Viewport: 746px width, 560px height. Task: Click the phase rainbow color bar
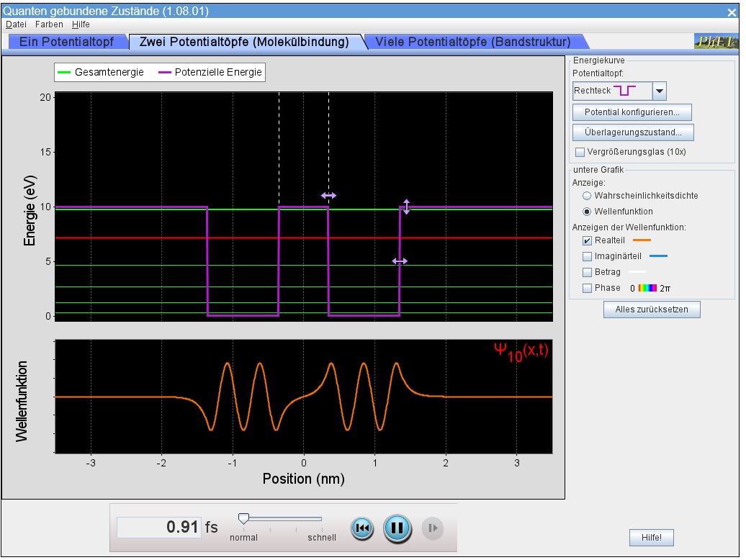(647, 288)
